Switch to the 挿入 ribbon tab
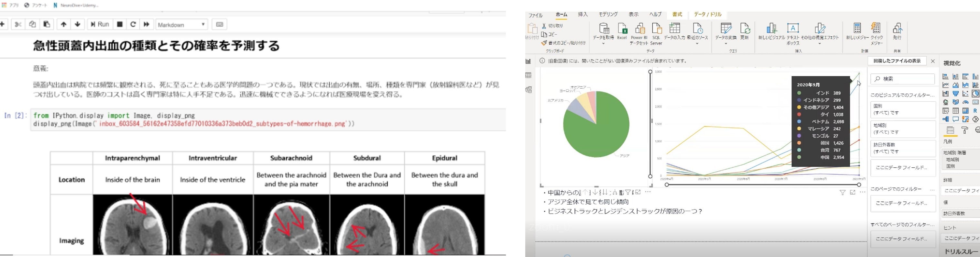The image size is (980, 257). click(583, 15)
